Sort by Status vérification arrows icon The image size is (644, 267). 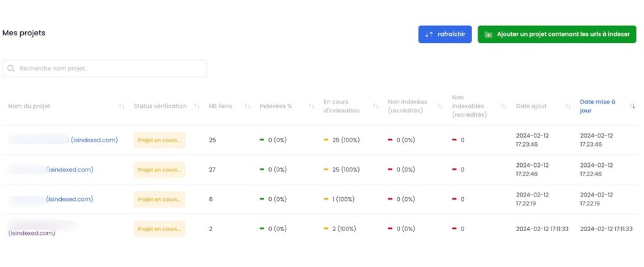point(197,106)
